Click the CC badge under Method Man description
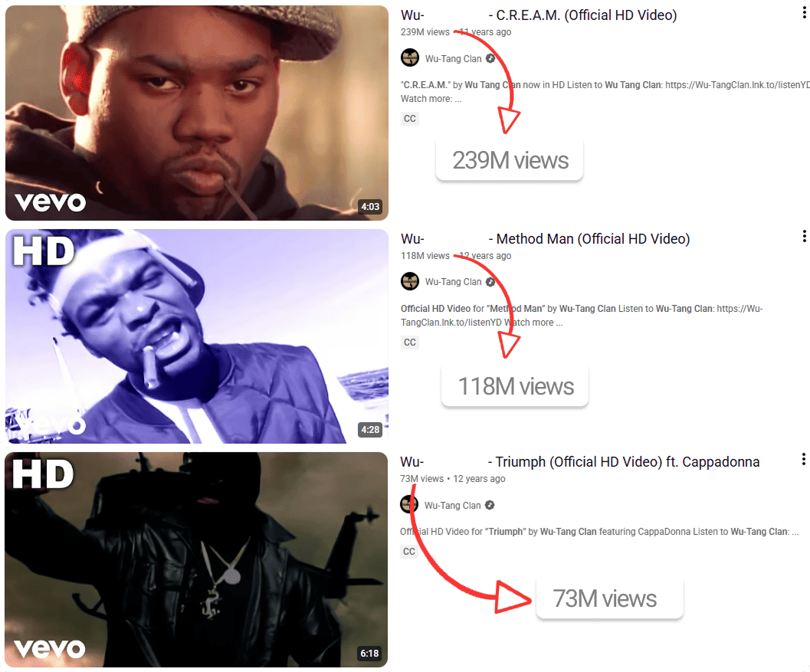This screenshot has width=810, height=672. coord(410,343)
